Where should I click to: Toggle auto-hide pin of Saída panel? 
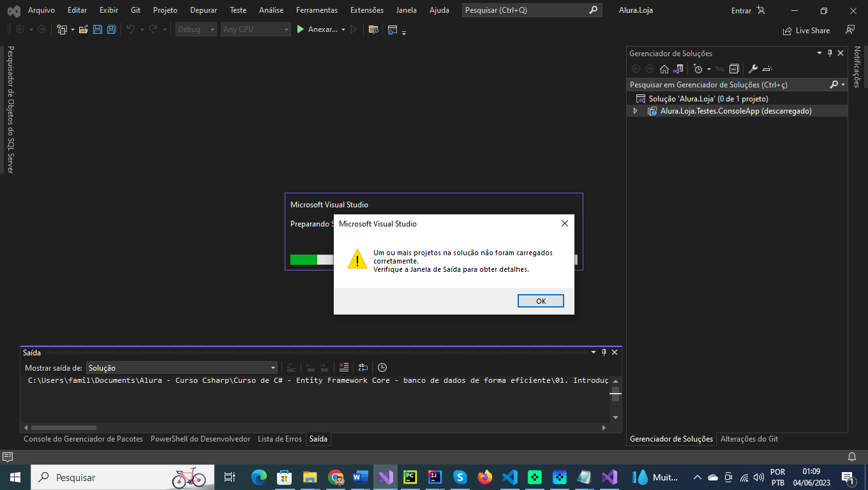tap(604, 352)
